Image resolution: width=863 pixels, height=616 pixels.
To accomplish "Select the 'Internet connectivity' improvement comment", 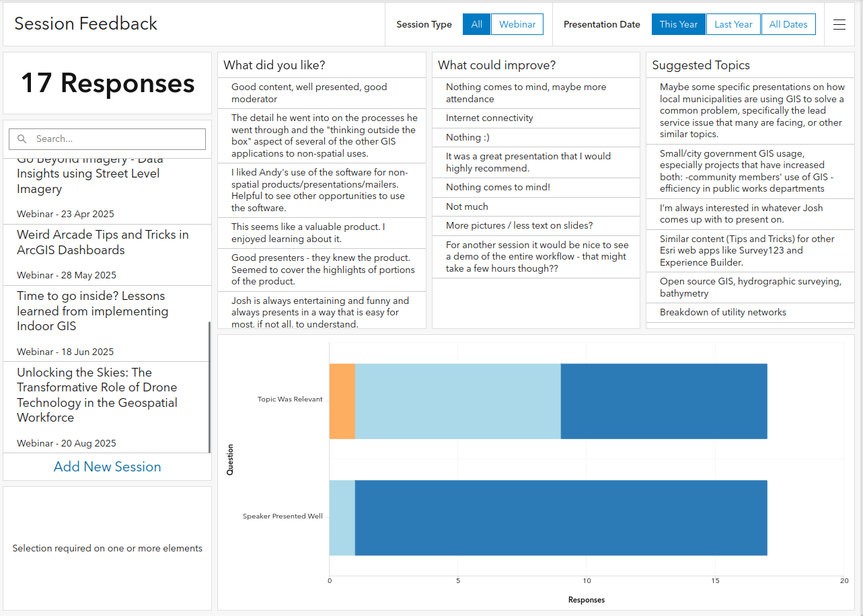I will 489,118.
